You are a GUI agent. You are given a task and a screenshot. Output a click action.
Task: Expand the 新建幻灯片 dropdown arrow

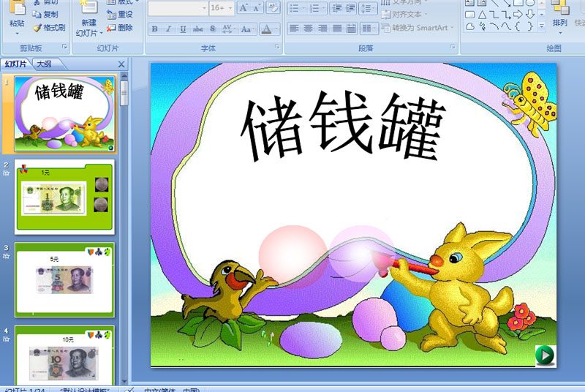tap(102, 33)
